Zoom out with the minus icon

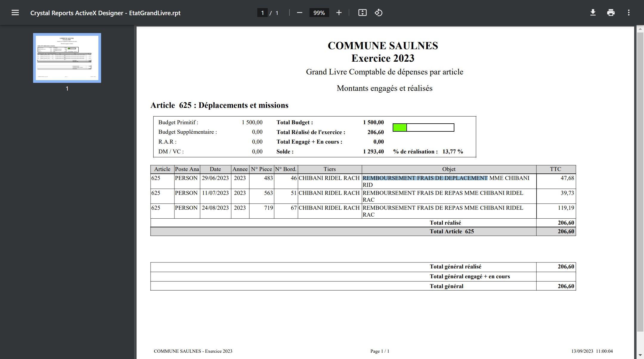click(300, 13)
